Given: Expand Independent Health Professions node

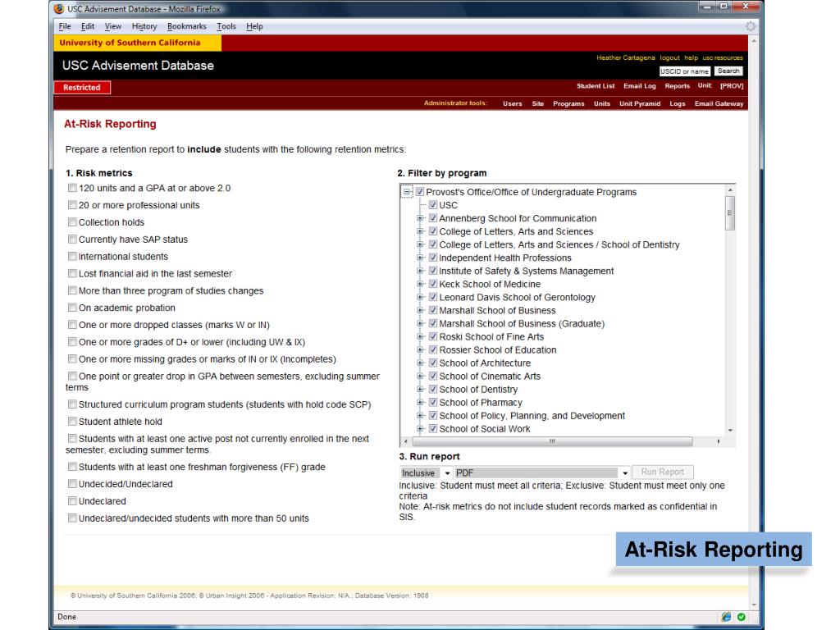Looking at the screenshot, I should 421,258.
